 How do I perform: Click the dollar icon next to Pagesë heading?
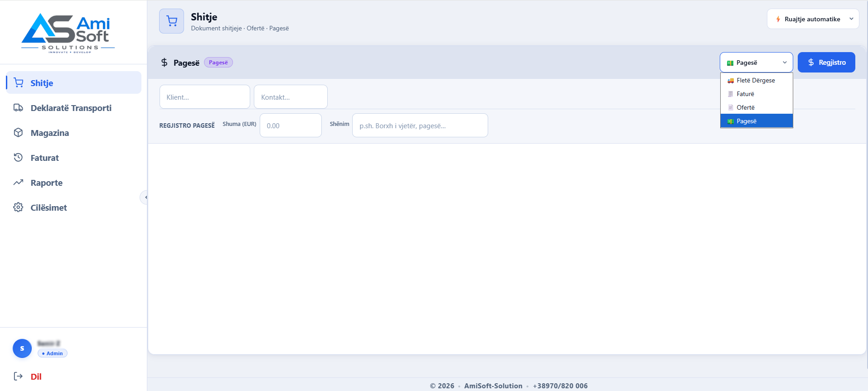click(x=164, y=63)
